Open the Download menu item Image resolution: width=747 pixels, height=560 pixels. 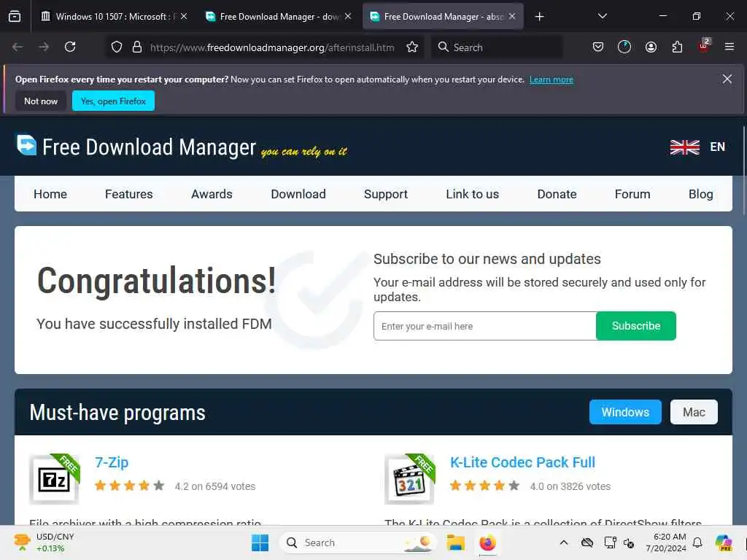298,194
